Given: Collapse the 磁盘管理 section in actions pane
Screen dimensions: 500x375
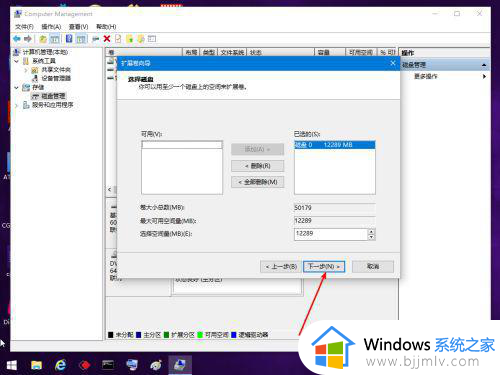Looking at the screenshot, I should [484, 65].
